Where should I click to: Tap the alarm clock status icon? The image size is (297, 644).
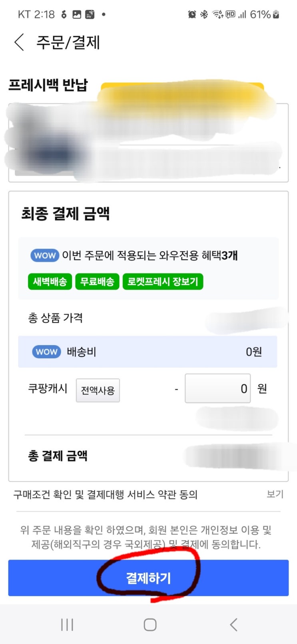pyautogui.click(x=192, y=14)
